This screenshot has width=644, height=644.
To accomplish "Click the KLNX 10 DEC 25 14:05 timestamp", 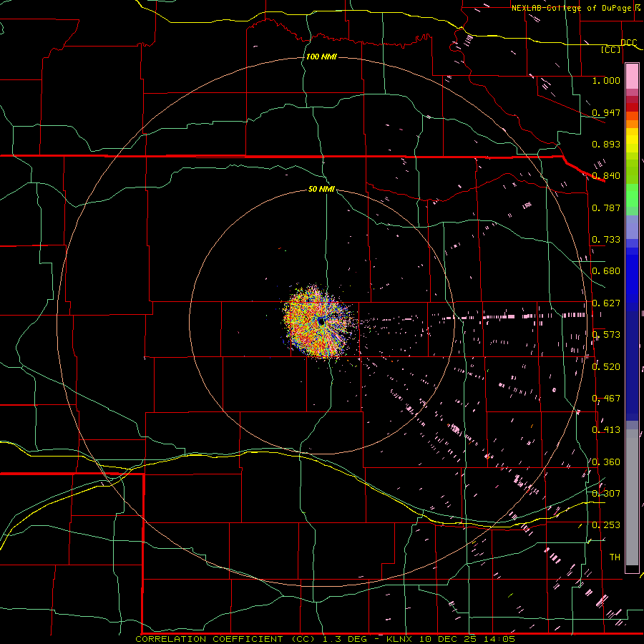I will [451, 639].
